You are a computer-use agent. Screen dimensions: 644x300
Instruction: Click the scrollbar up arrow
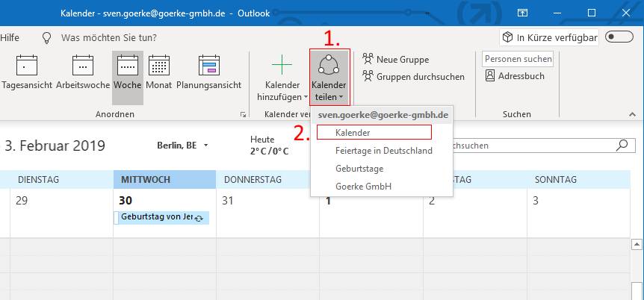click(x=637, y=245)
